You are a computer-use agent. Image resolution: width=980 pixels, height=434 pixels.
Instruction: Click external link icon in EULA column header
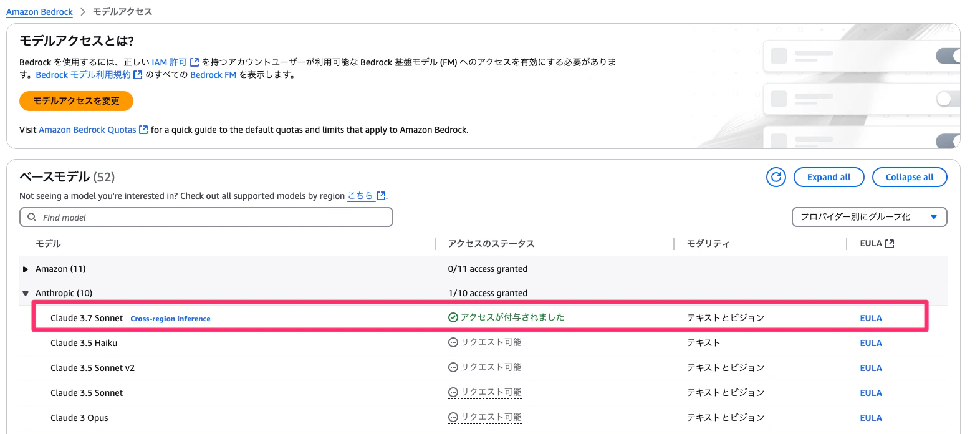[x=890, y=244]
